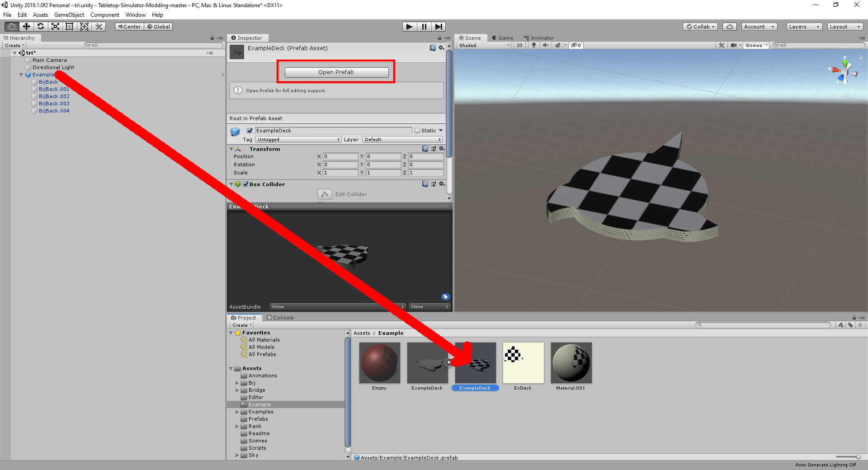The image size is (868, 470).
Task: Click the Play button
Action: click(x=409, y=27)
